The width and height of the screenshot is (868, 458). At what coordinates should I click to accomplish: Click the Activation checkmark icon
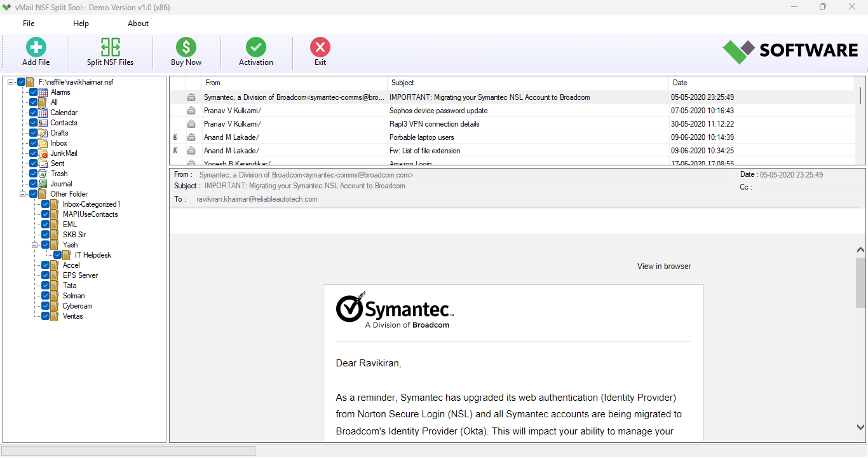(256, 47)
